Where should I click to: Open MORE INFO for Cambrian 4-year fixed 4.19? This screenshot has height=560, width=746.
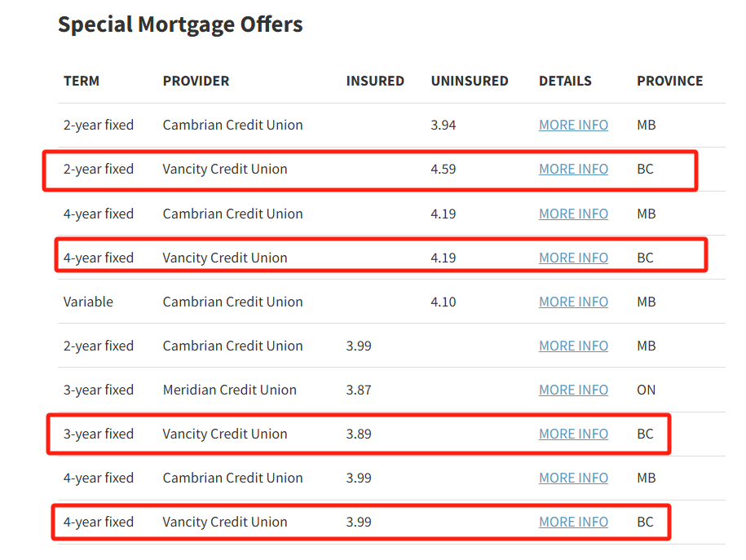573,214
